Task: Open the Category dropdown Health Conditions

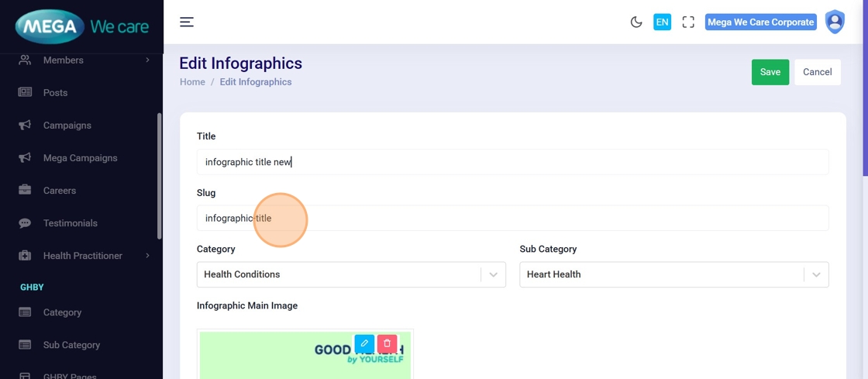Action: [x=351, y=274]
